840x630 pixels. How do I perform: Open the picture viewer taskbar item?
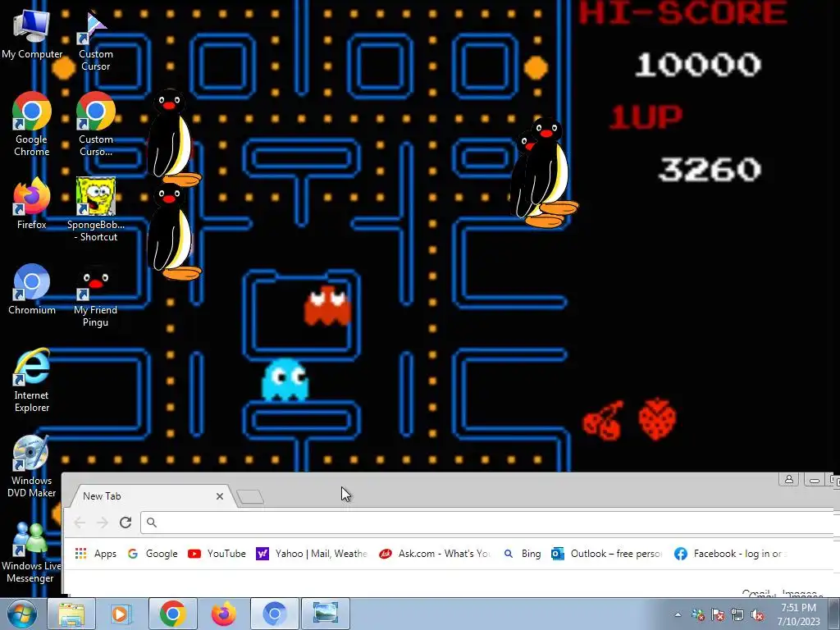pyautogui.click(x=325, y=614)
